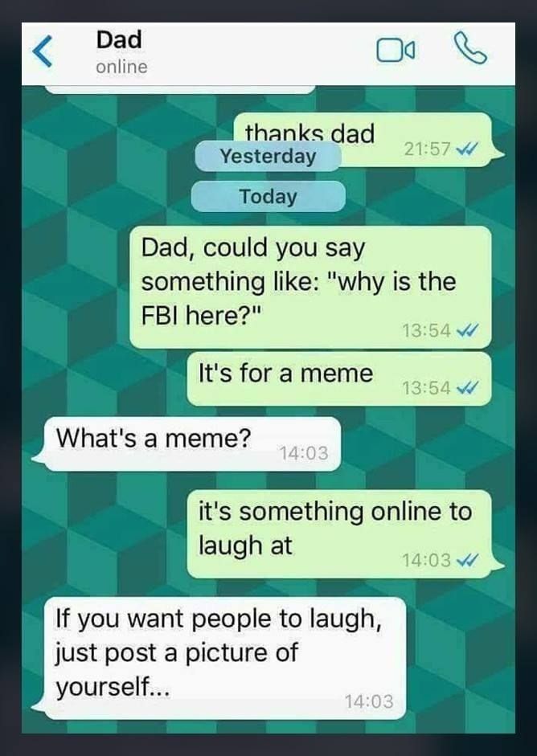Tap read ticks on "It's for a meme"
Image resolution: width=537 pixels, height=756 pixels.
(x=467, y=388)
